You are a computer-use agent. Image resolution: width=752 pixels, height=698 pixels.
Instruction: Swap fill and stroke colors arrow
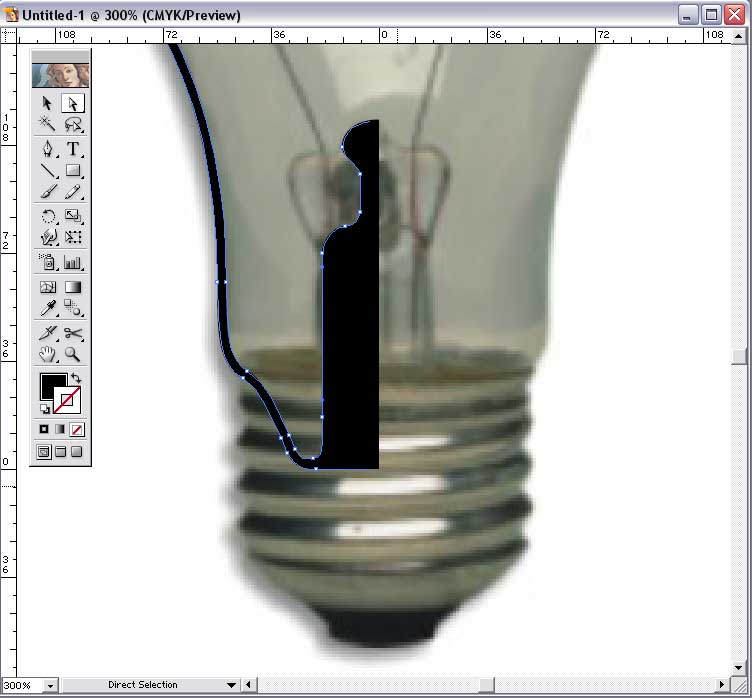pos(76,378)
